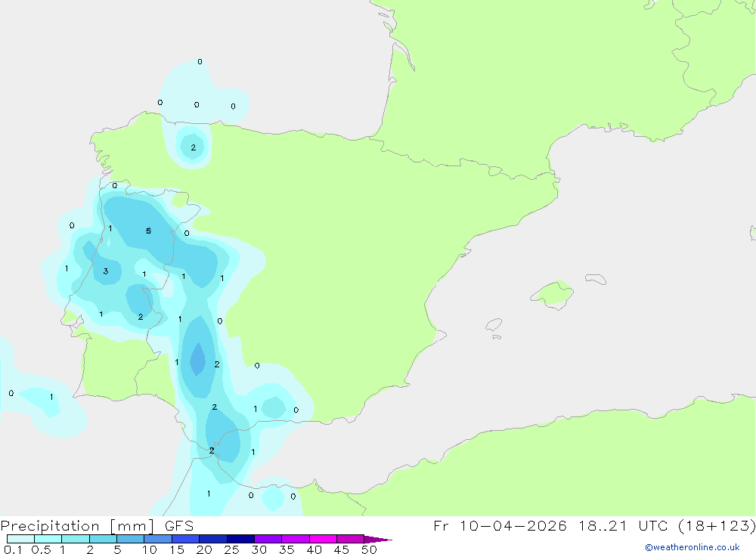Click the '15' legend label
Screen dimensions: 756x554
coord(177,549)
